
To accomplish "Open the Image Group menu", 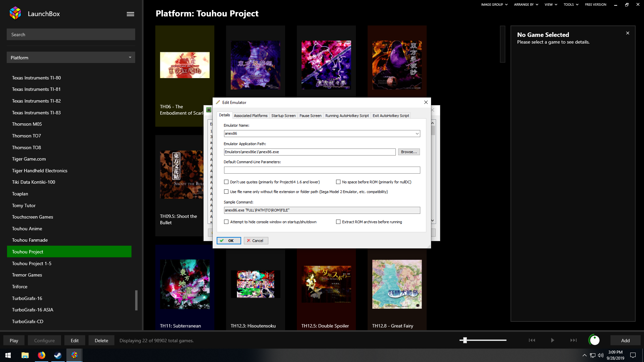I will click(x=494, y=4).
